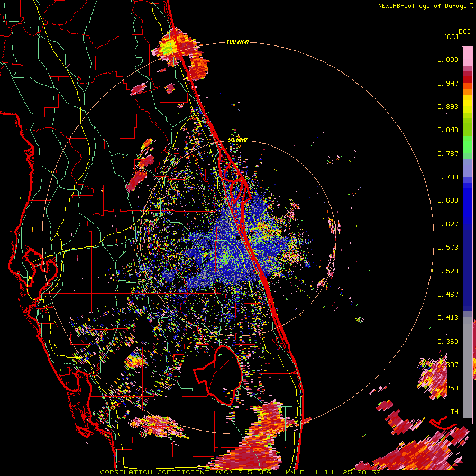Image resolution: width=476 pixels, height=476 pixels.
Task: Click the 0.680 color scale value
Action: pos(448,200)
